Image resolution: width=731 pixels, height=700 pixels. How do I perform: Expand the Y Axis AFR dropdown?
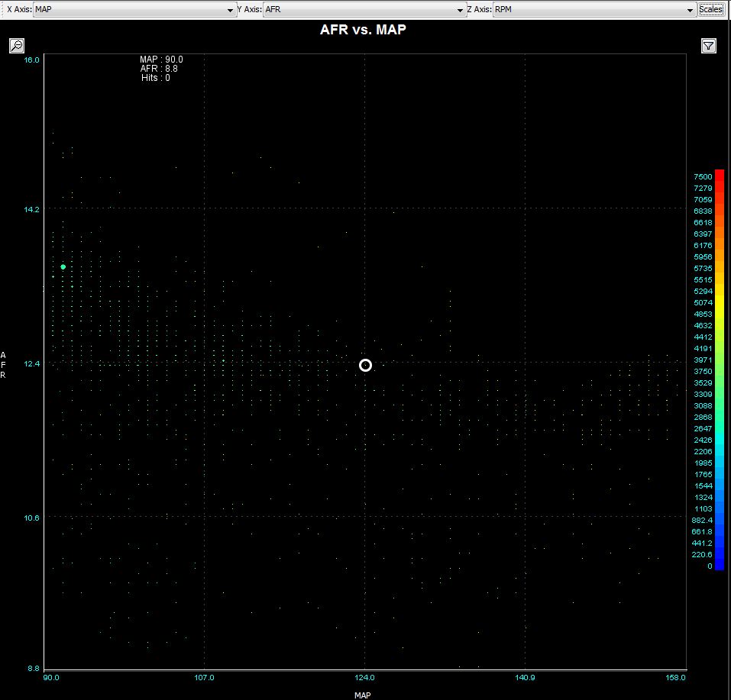(x=364, y=10)
